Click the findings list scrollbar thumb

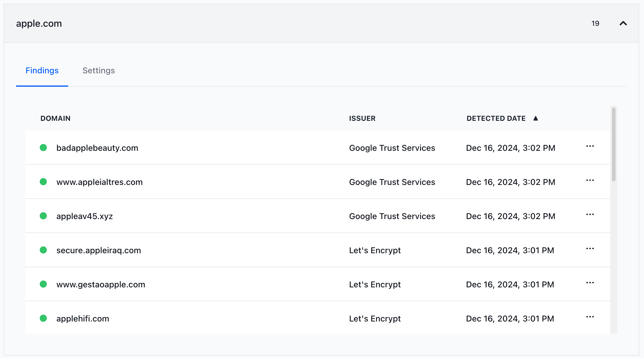coord(613,145)
